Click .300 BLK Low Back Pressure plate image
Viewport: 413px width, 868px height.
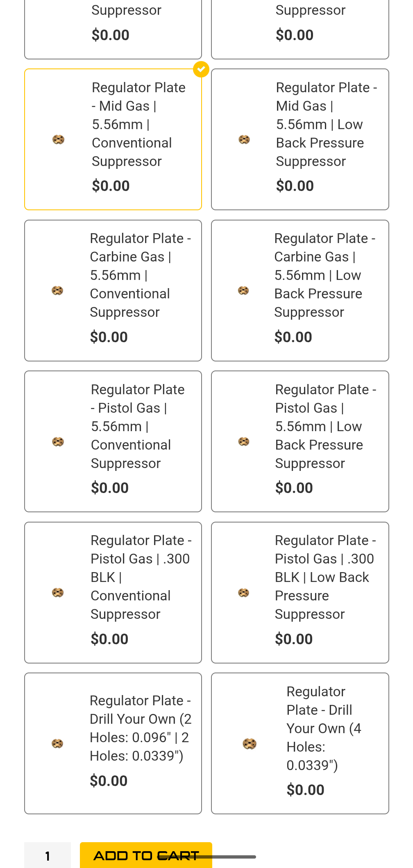244,593
